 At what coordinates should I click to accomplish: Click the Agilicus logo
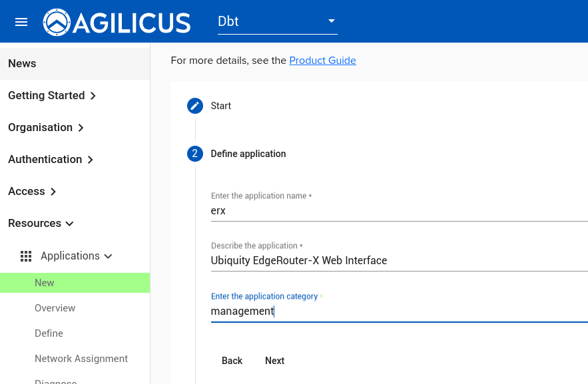117,23
